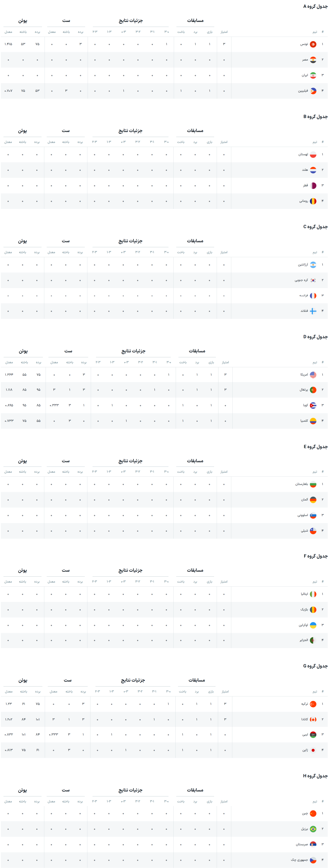Click the Canada flag icon in Group G
The image size is (330, 868).
coord(313,719)
